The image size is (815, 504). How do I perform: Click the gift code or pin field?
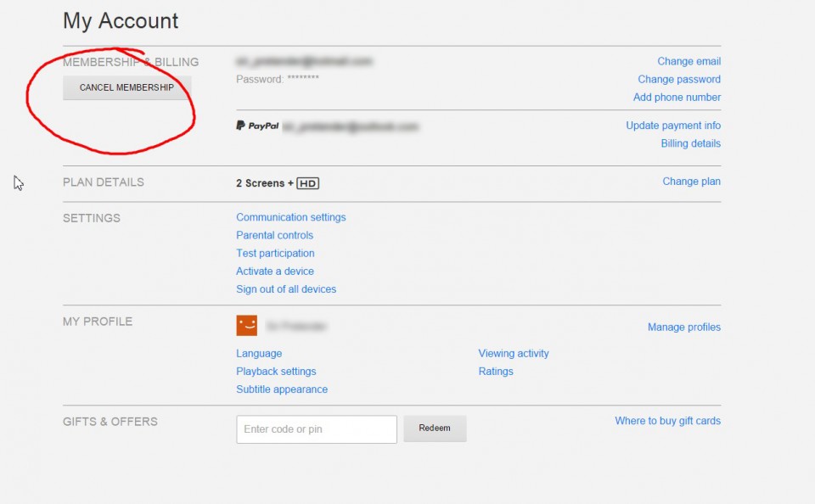point(316,429)
